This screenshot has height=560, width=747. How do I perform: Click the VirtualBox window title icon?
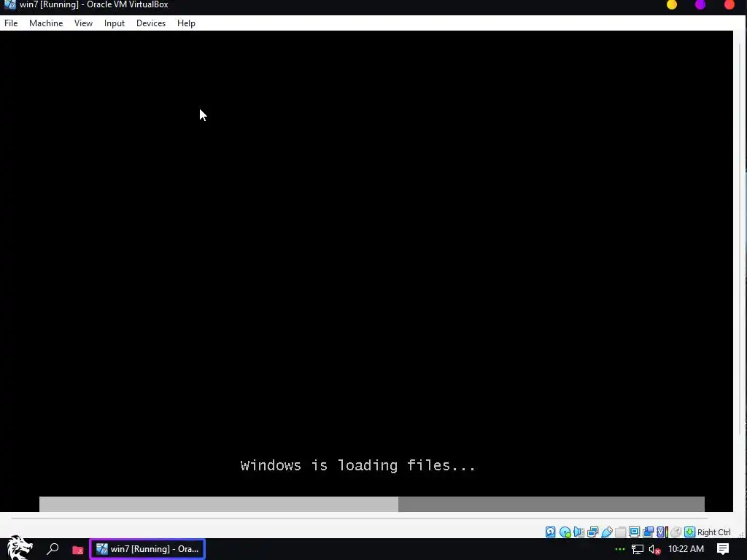click(9, 5)
